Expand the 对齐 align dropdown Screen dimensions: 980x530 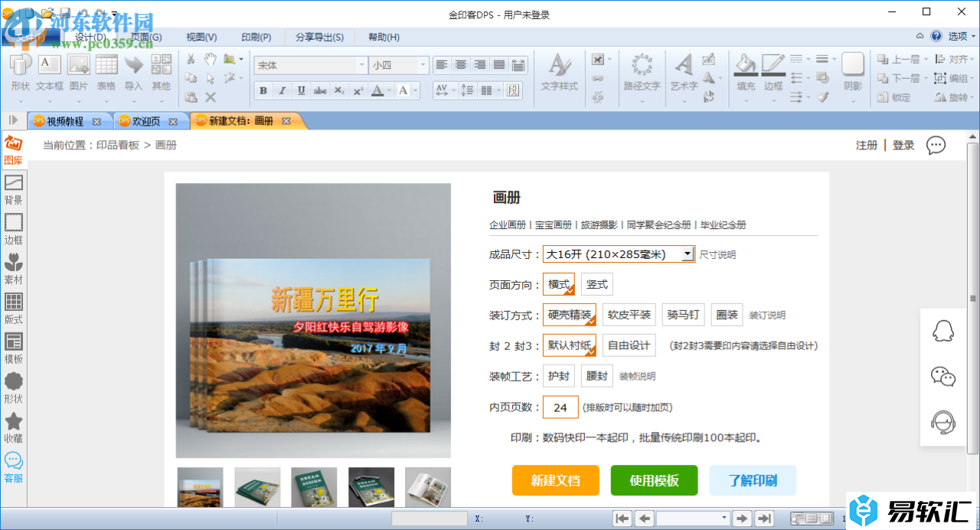[x=974, y=59]
